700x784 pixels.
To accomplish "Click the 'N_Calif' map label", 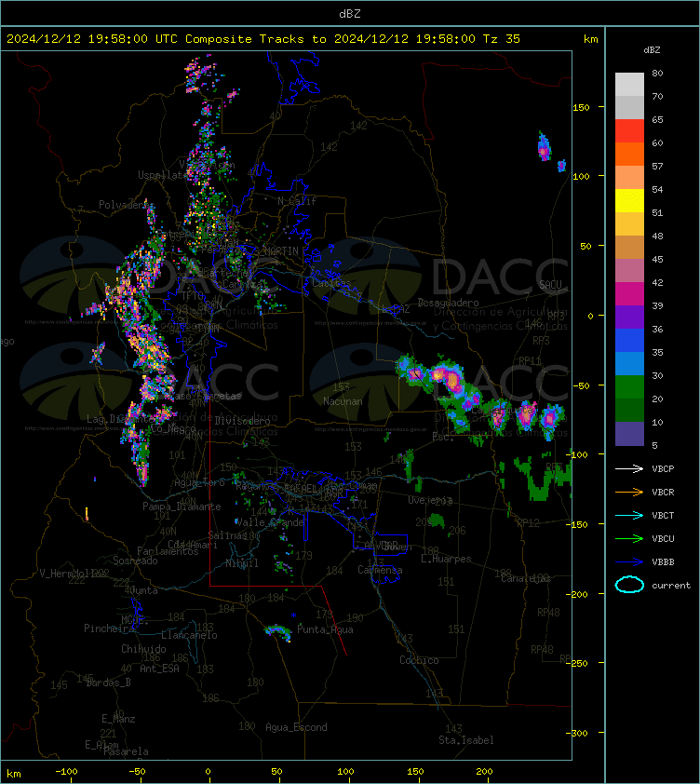I will tap(297, 201).
